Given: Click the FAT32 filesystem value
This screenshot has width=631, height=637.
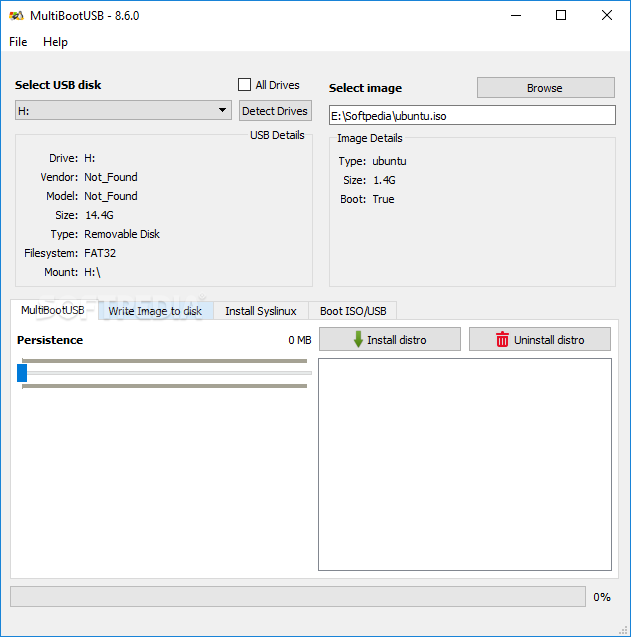Looking at the screenshot, I should tap(100, 253).
